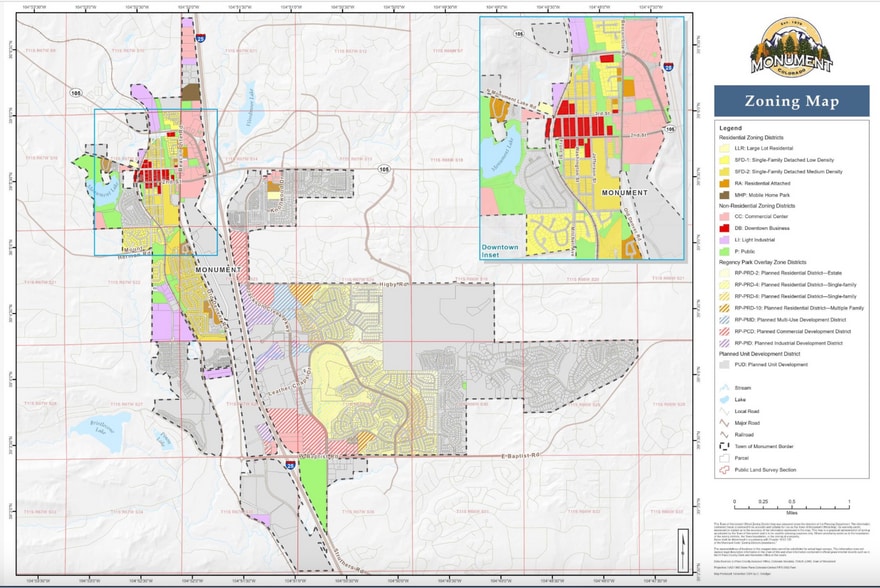Click the north arrow compass symbol
This screenshot has height=588, width=880.
coord(682,550)
